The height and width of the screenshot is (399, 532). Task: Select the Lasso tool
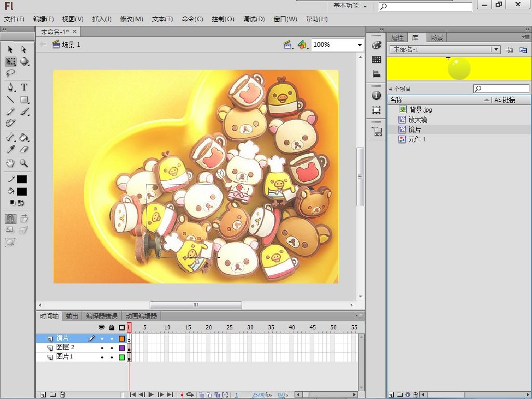[10, 73]
